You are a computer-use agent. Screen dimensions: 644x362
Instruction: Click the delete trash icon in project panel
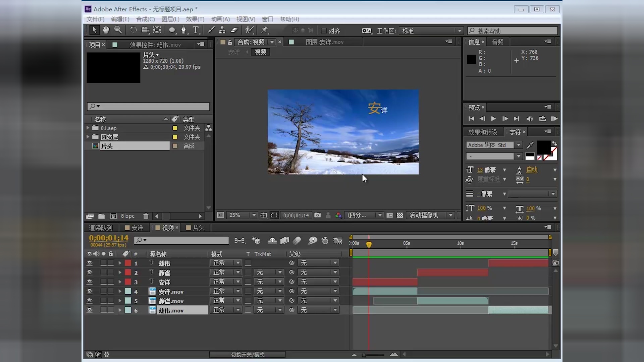146,216
